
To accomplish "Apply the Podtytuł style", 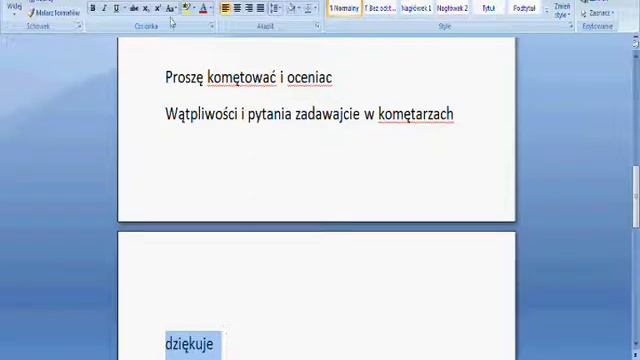I will [x=524, y=8].
